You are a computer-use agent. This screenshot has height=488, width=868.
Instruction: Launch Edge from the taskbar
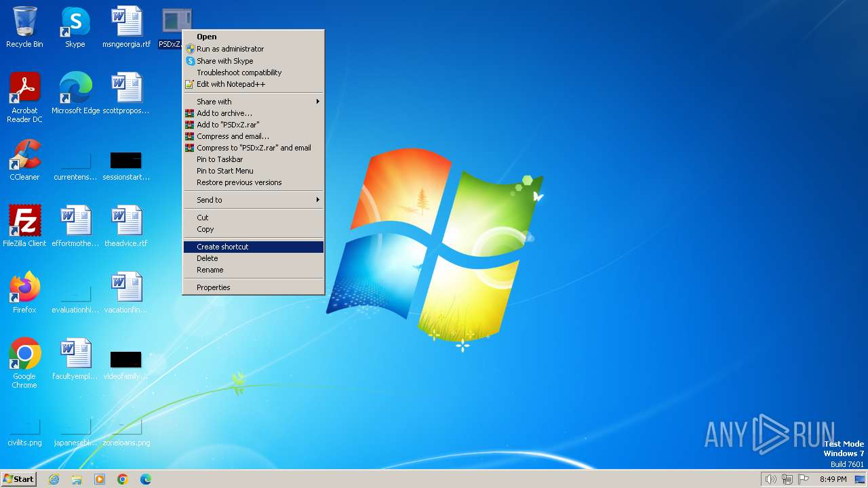pyautogui.click(x=146, y=479)
